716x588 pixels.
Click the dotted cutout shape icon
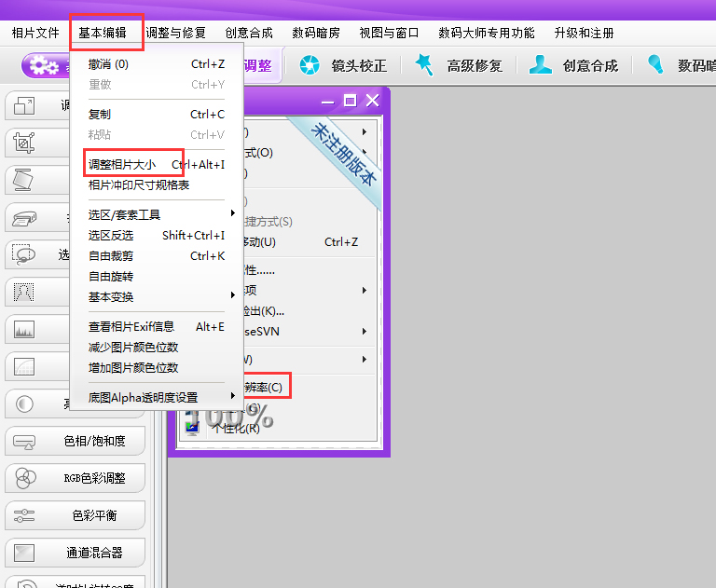(23, 293)
